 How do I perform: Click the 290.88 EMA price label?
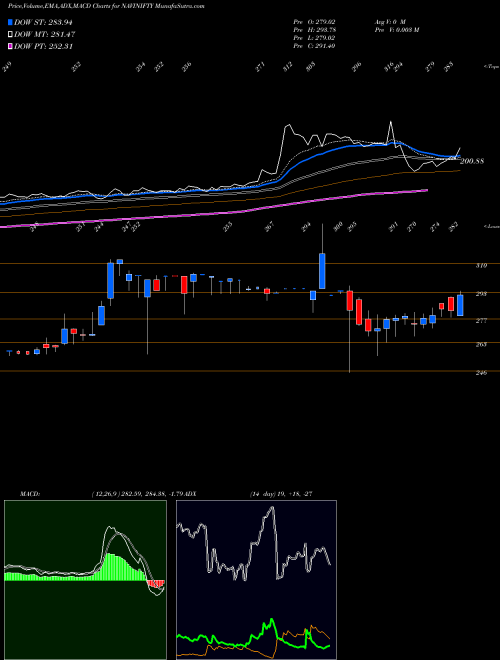(x=472, y=161)
